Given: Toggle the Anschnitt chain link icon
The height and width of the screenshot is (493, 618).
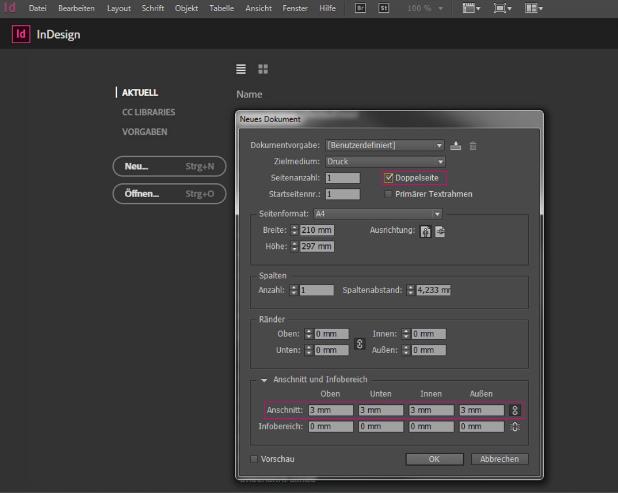Looking at the screenshot, I should [x=515, y=410].
